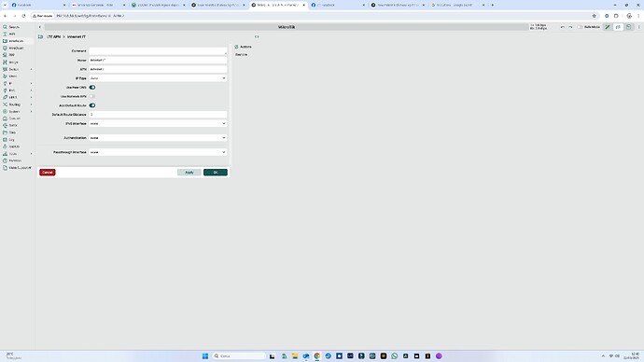
Task: Open the Passthrough Interface dropdown
Action: point(158,152)
